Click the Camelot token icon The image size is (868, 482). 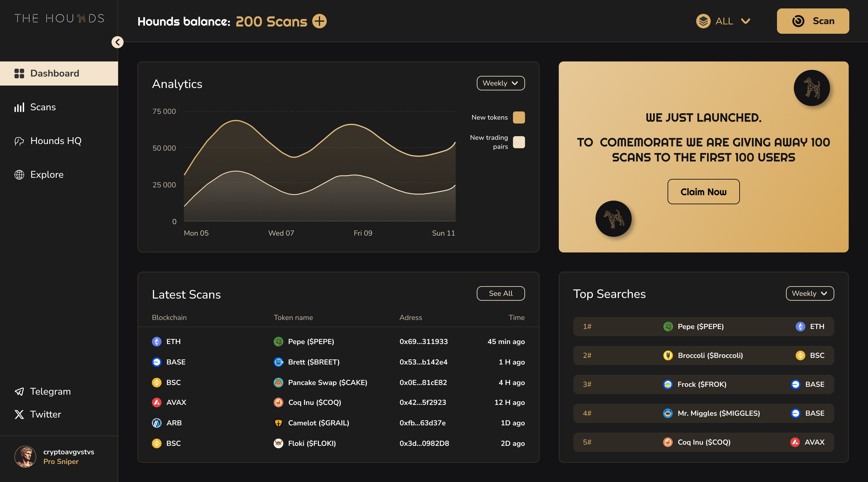point(278,423)
